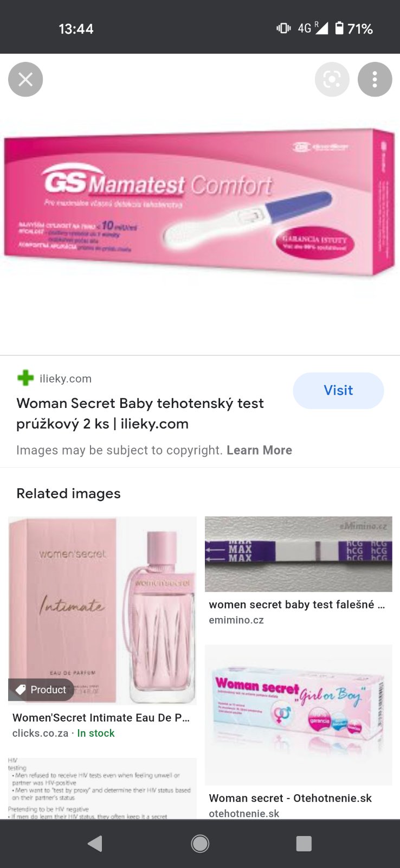The height and width of the screenshot is (868, 400).
Task: Open the Woman Secret Baby tehotenský test title
Action: click(x=140, y=413)
